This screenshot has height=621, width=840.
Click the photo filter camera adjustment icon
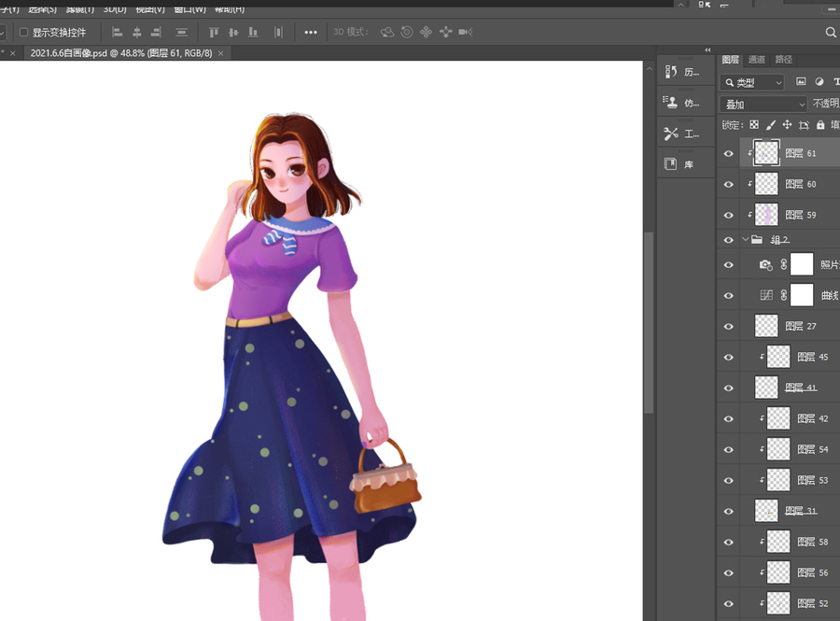pos(766,264)
